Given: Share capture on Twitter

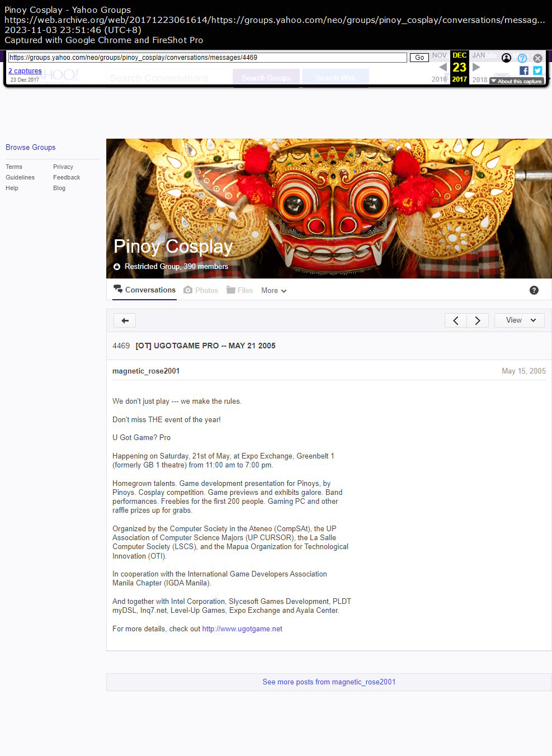Looking at the screenshot, I should [x=537, y=70].
